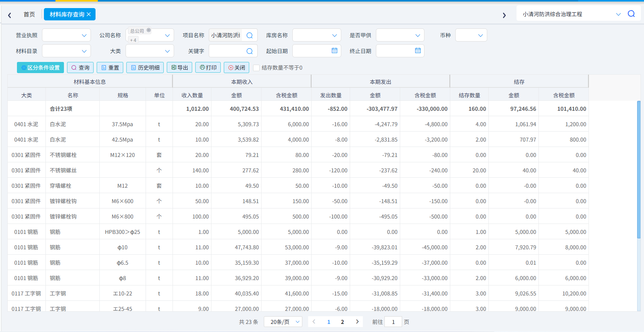Open calendar icon for 终止日期
The width and height of the screenshot is (644, 332).
tap(418, 51)
